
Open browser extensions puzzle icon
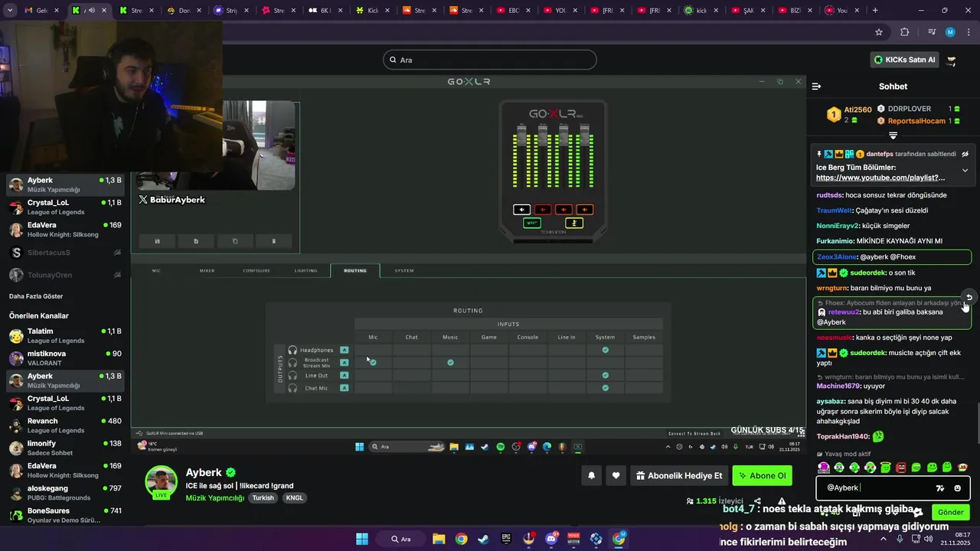click(x=905, y=32)
